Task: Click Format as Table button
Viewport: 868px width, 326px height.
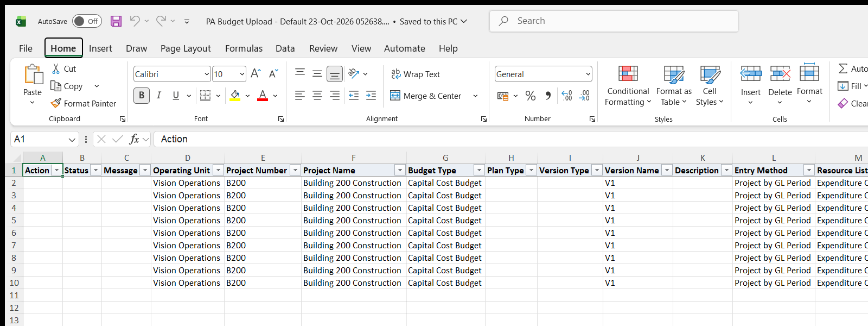Action: click(x=674, y=86)
